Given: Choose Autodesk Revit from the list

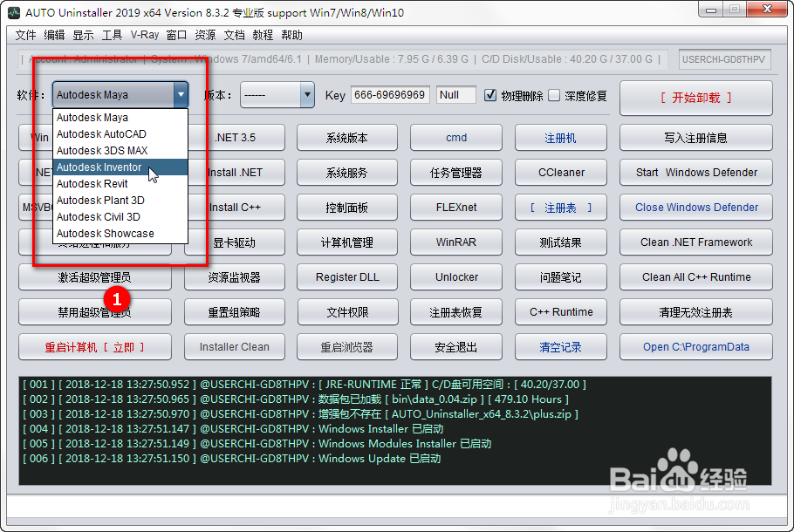Looking at the screenshot, I should [x=120, y=184].
